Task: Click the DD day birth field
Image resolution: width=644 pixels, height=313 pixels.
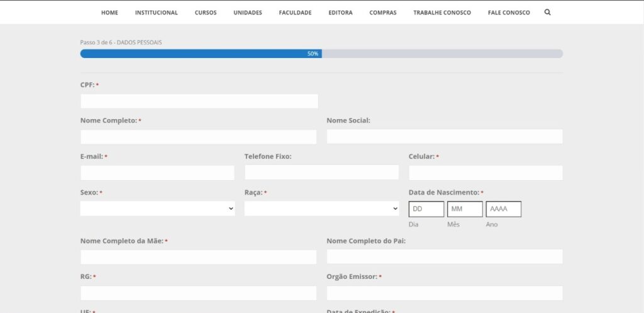Action: point(426,209)
